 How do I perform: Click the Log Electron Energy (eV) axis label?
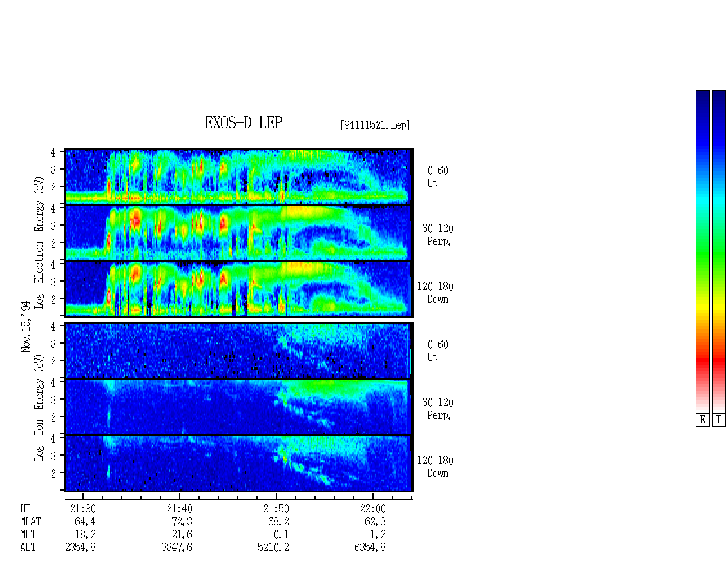coord(39,242)
